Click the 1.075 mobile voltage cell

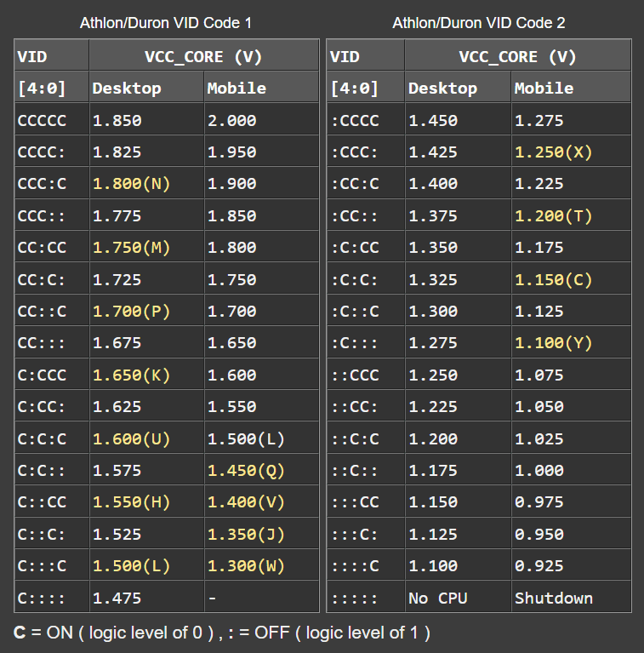(571, 375)
